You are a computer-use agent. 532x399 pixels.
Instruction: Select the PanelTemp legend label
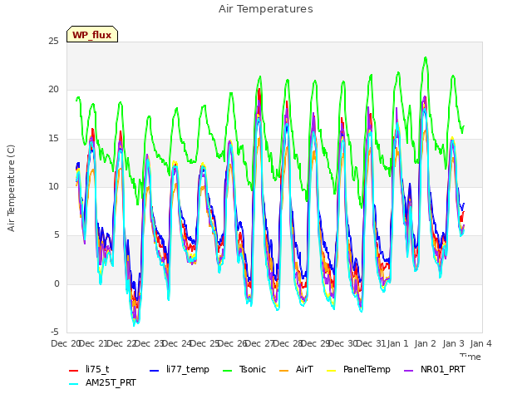click(367, 369)
